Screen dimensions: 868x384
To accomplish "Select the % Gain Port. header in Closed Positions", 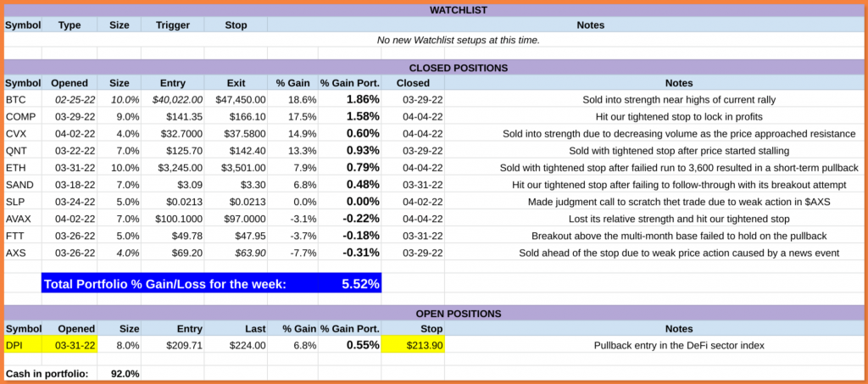I will (350, 83).
